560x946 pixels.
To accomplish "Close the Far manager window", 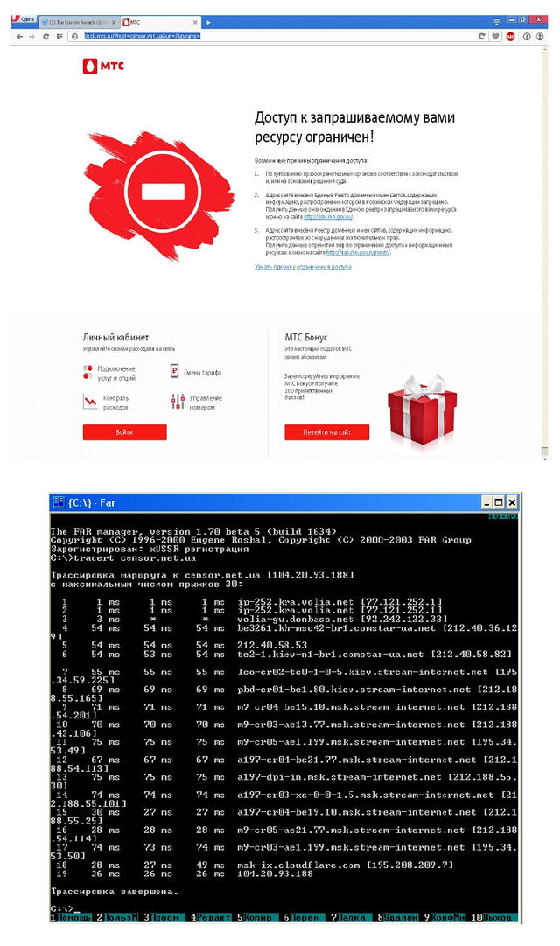I will click(512, 502).
